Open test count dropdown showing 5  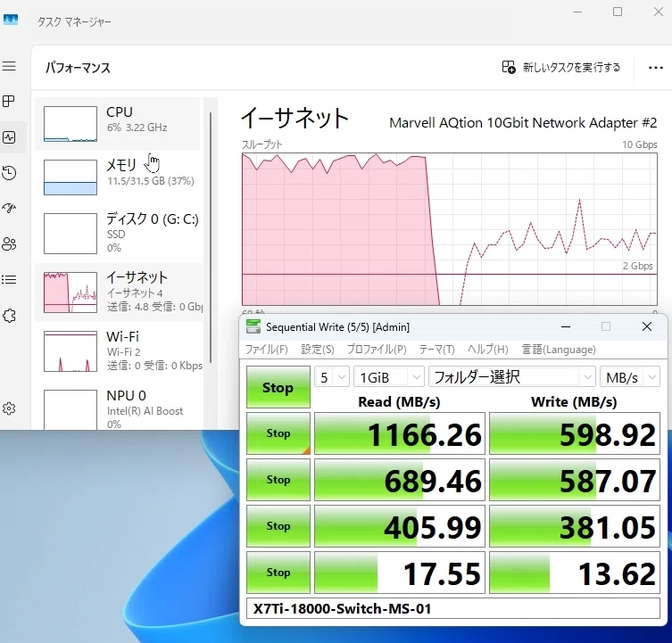[x=332, y=377]
